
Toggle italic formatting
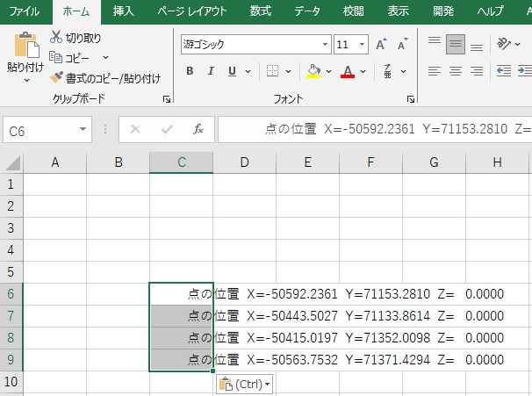click(x=211, y=71)
